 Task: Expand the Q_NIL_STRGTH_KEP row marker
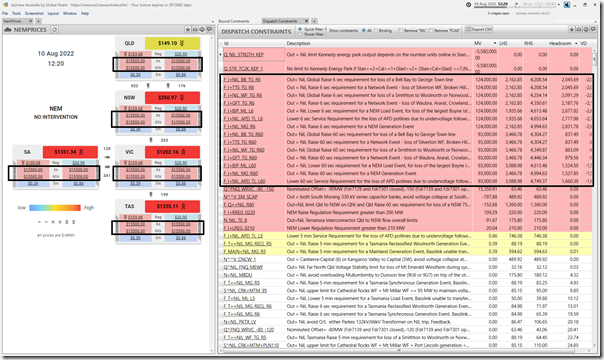pyautogui.click(x=221, y=55)
